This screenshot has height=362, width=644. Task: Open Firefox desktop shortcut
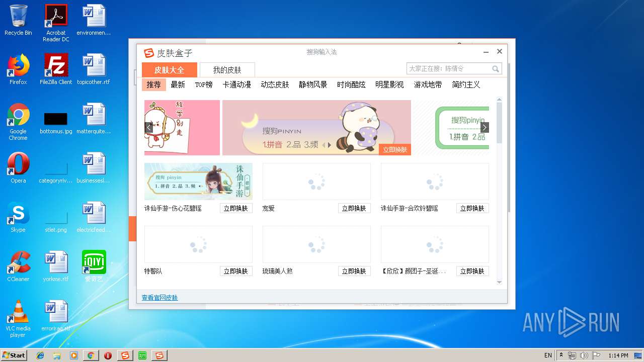pyautogui.click(x=18, y=69)
